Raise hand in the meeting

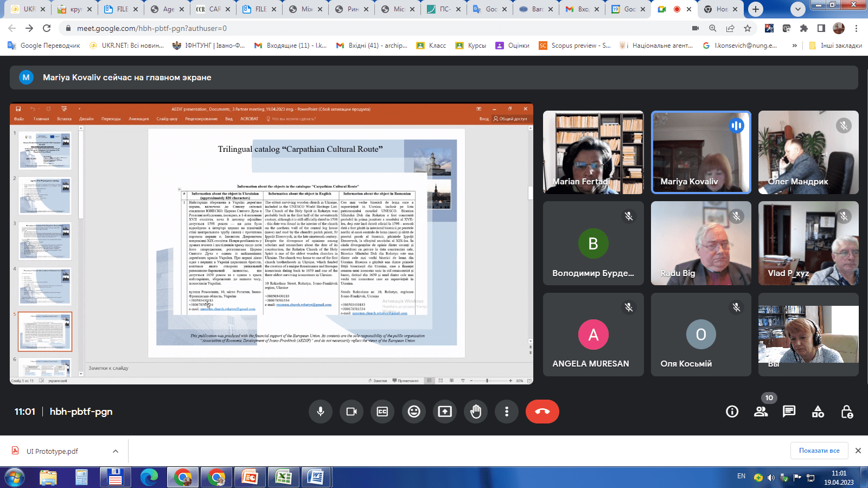tap(476, 412)
